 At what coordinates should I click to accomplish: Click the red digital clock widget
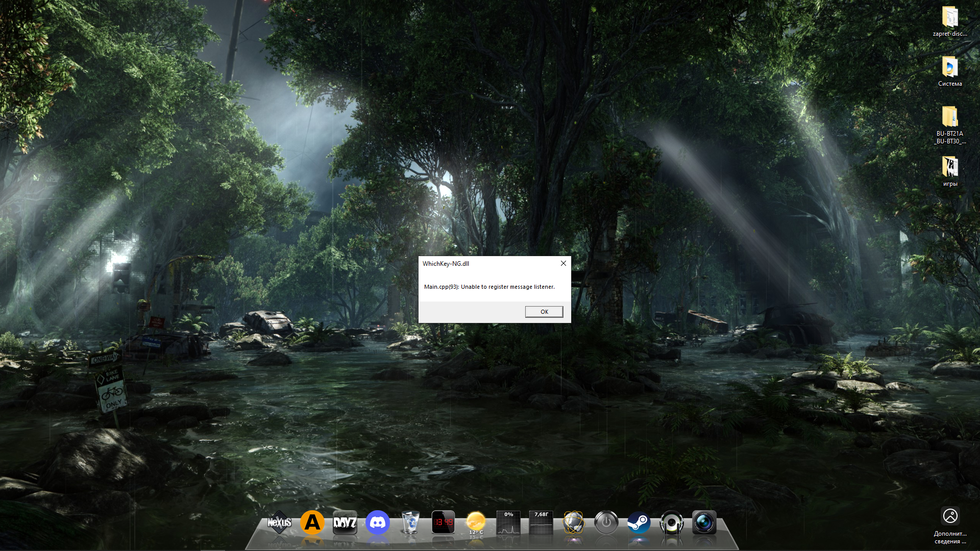click(x=443, y=522)
